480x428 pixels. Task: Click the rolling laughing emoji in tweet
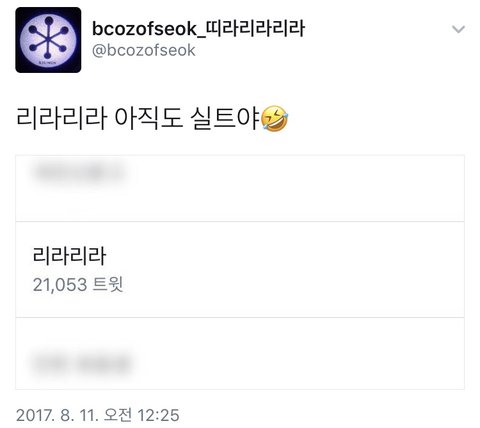point(275,118)
